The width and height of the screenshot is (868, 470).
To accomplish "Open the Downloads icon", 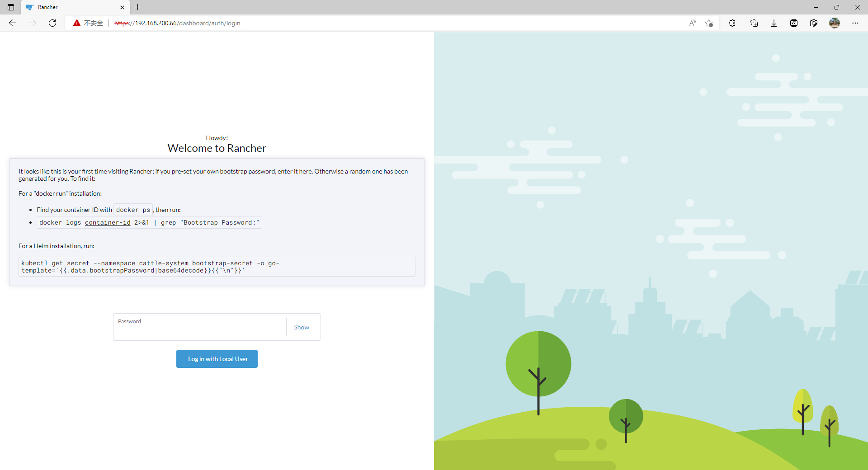I will pos(774,23).
